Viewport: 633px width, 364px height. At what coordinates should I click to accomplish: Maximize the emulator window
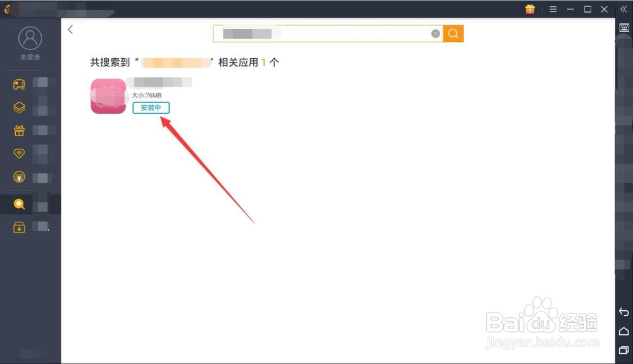(588, 9)
